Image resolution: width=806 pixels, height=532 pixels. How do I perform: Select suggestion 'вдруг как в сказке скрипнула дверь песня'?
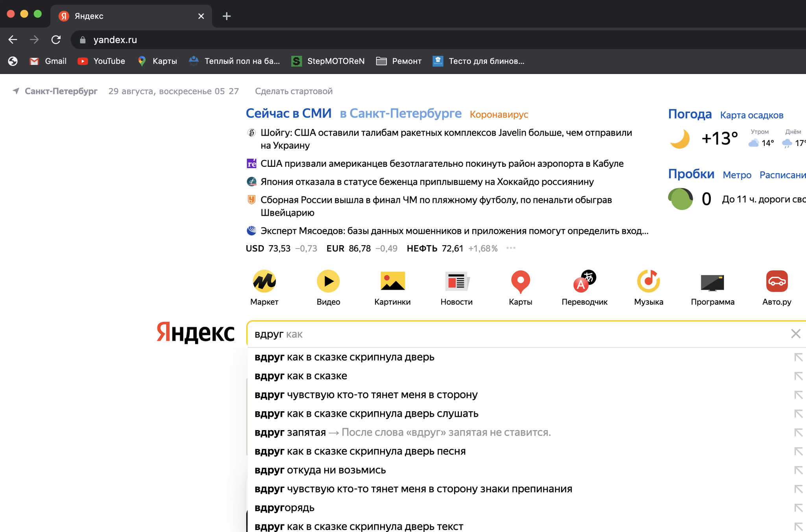(360, 451)
